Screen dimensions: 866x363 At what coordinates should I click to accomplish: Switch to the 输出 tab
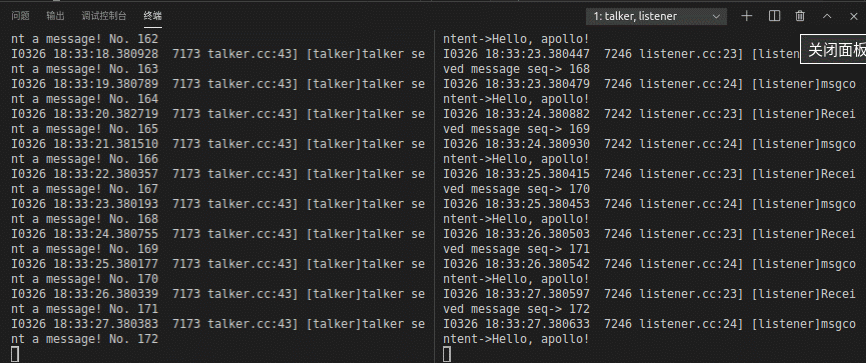pyautogui.click(x=55, y=16)
